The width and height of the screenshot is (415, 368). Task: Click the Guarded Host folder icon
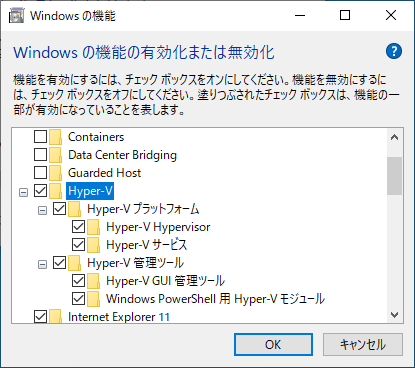point(55,173)
